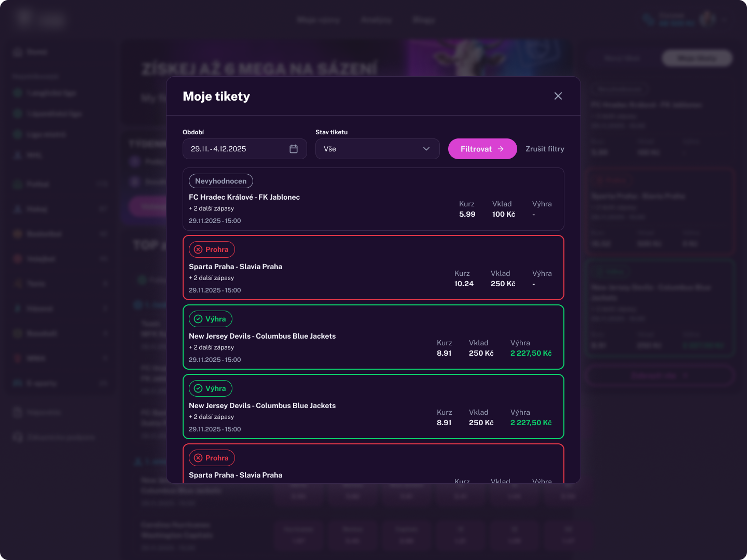Click the Stav tiketu label
747x560 pixels.
tap(331, 132)
